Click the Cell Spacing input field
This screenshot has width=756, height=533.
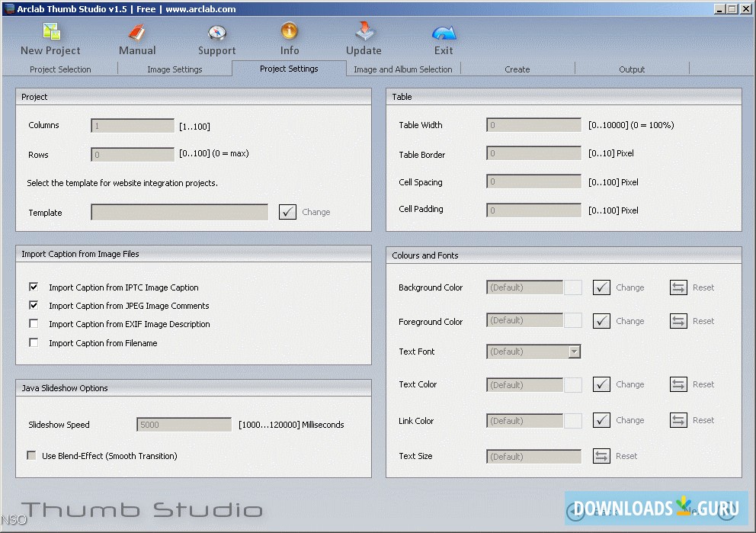click(x=533, y=181)
